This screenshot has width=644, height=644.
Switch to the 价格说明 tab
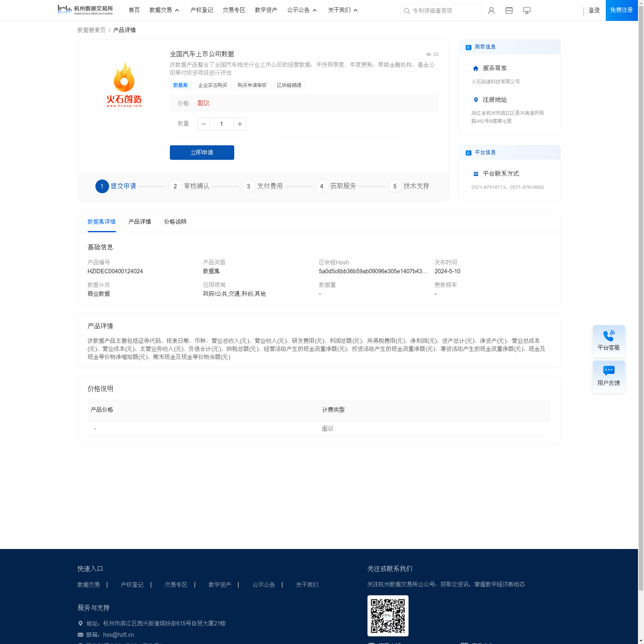click(175, 222)
